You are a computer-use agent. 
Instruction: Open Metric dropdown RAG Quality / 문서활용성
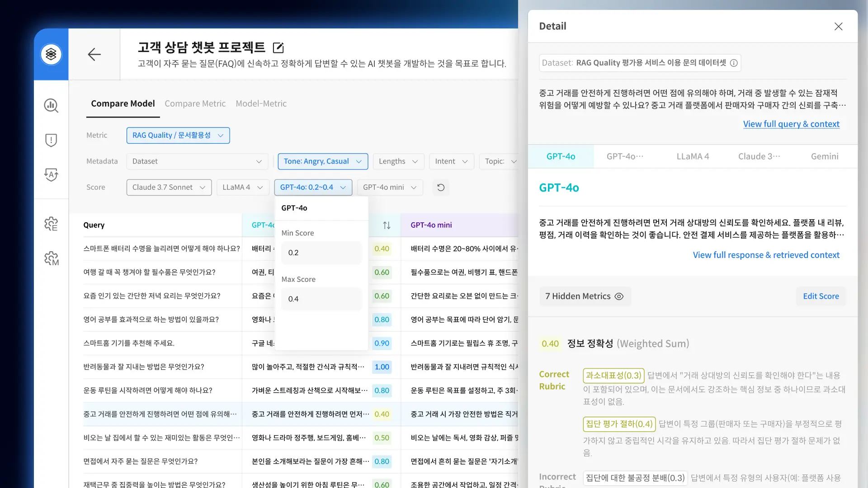(x=178, y=135)
